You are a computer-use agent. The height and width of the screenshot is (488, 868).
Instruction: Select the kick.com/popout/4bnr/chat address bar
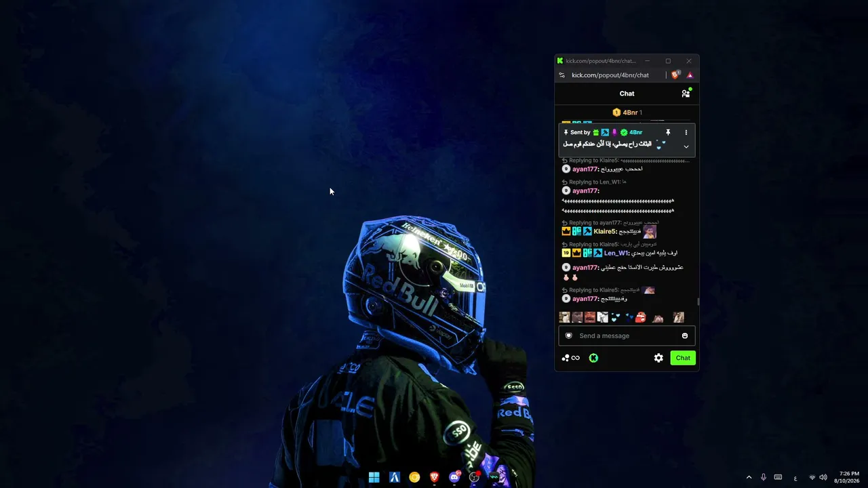pos(610,75)
